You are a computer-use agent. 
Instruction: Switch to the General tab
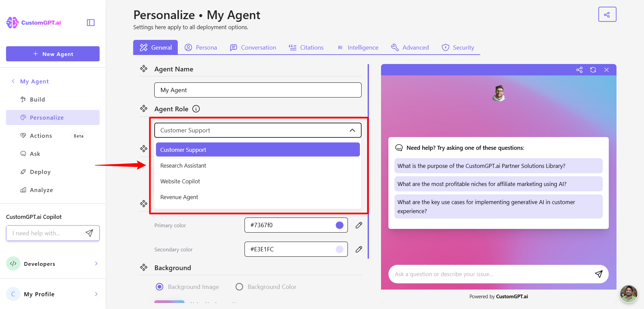[x=155, y=47]
